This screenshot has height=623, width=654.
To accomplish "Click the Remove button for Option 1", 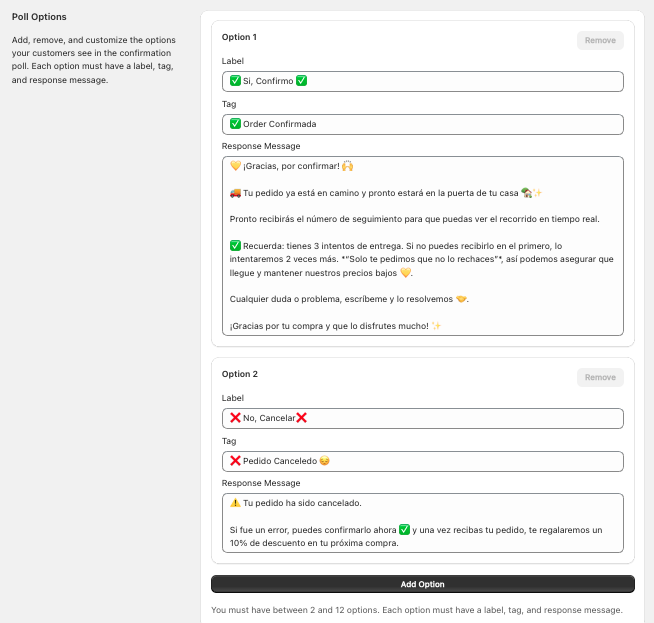I will [x=600, y=40].
